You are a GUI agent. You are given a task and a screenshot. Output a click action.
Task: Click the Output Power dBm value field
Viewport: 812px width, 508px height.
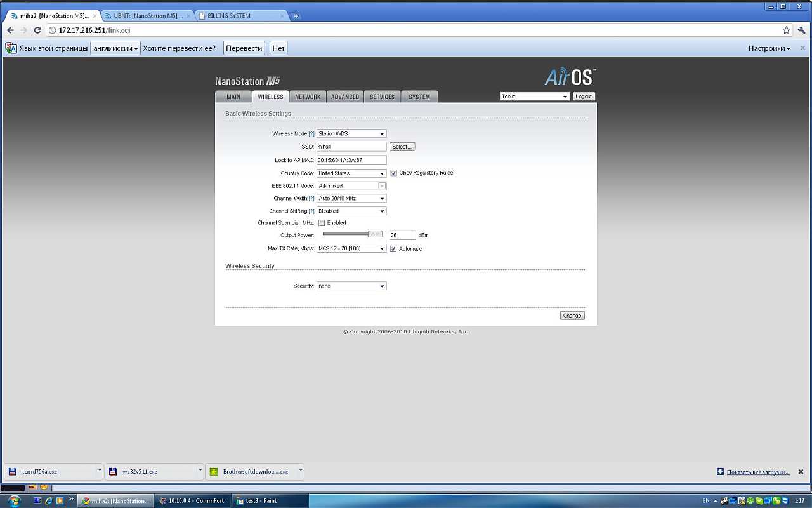pos(402,235)
